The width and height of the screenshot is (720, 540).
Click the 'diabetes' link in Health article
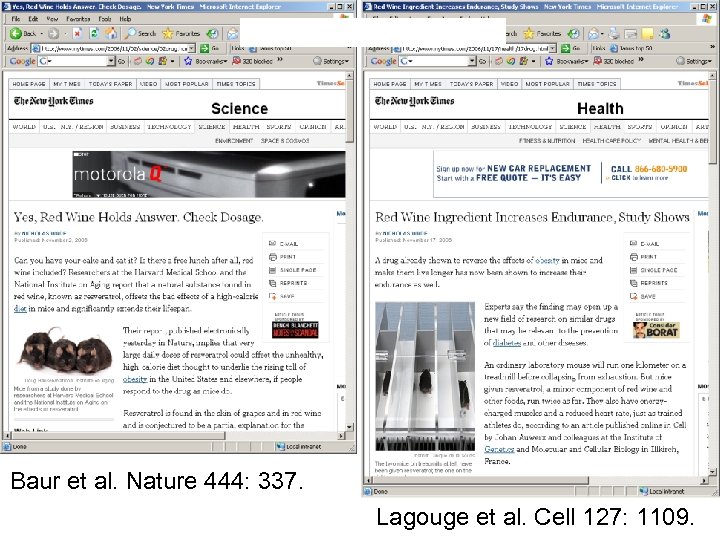tap(506, 343)
